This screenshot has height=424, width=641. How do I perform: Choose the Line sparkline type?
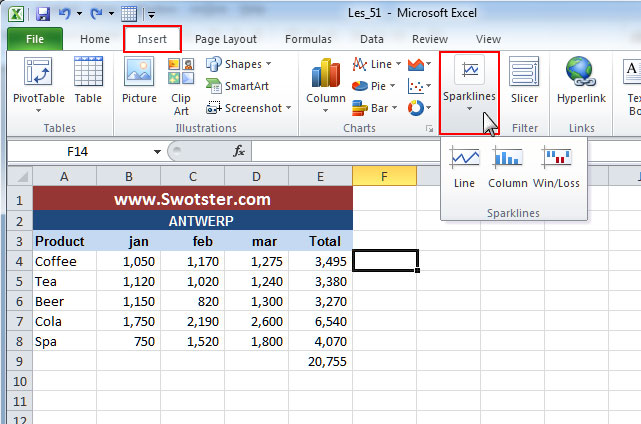point(464,168)
